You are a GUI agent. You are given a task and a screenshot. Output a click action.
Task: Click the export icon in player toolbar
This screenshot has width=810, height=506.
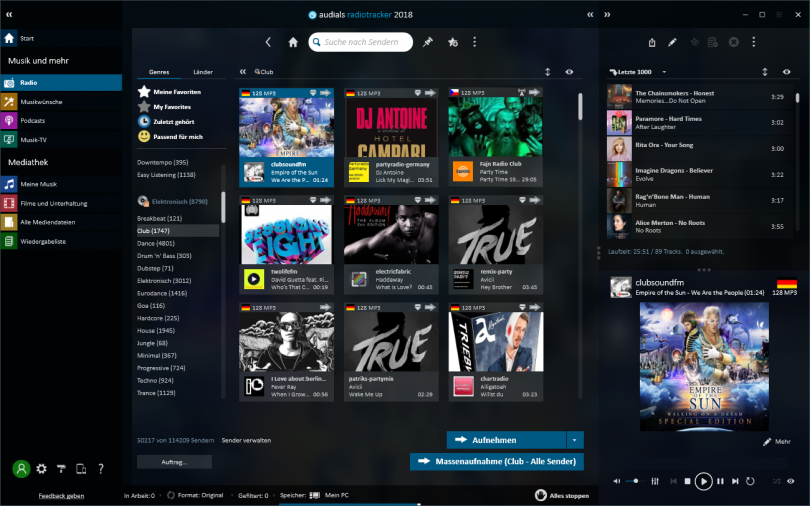click(x=652, y=42)
